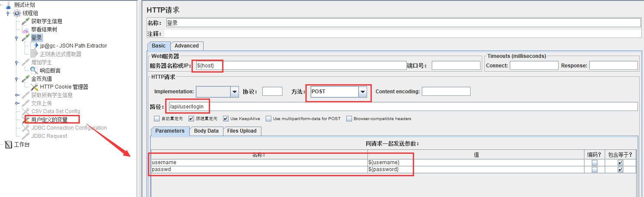Click the 端口号 port number field
The height and width of the screenshot is (197, 644).
tap(456, 66)
